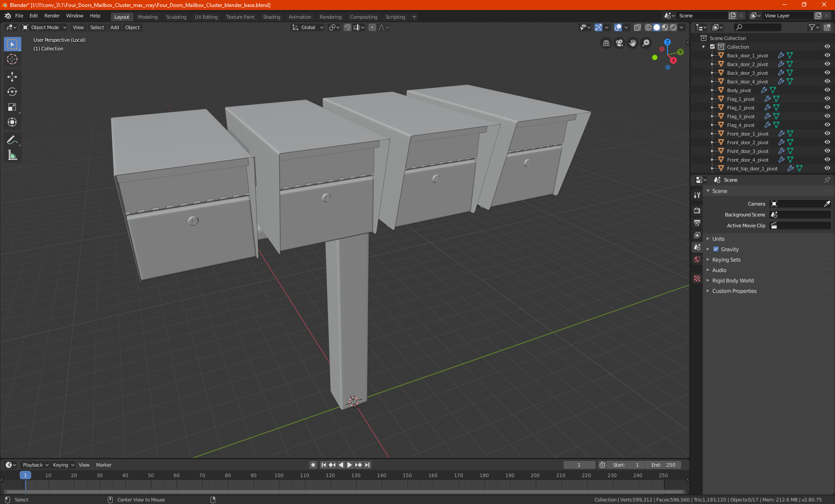
Task: Open the Keying popover in timeline
Action: click(x=63, y=465)
